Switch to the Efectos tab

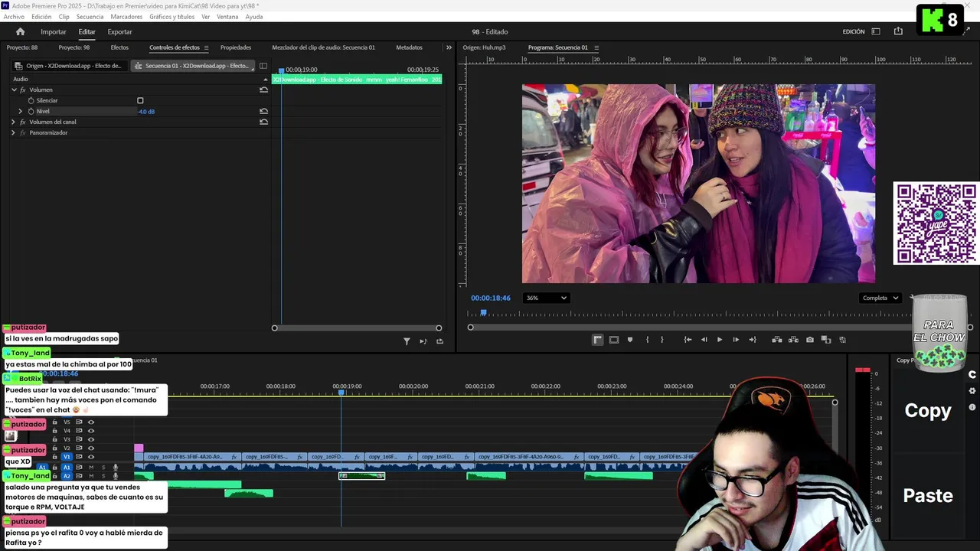point(119,47)
